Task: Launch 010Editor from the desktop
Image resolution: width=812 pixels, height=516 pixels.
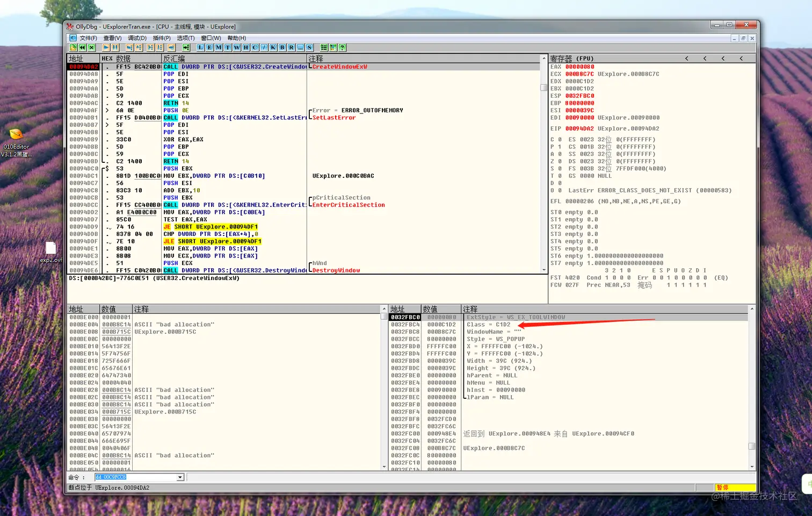Action: click(16, 135)
